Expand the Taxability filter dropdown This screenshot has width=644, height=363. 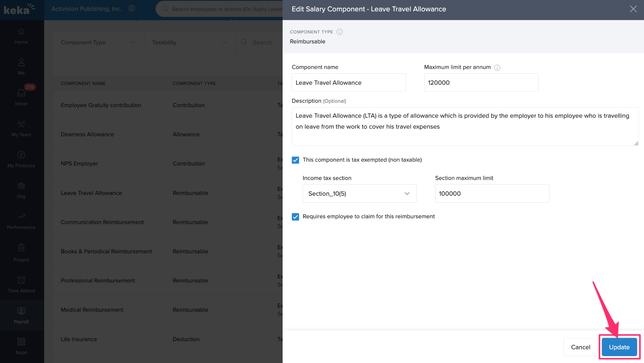pos(190,43)
